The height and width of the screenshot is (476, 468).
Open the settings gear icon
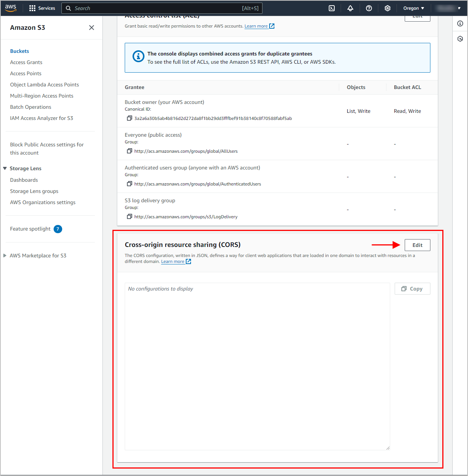388,8
